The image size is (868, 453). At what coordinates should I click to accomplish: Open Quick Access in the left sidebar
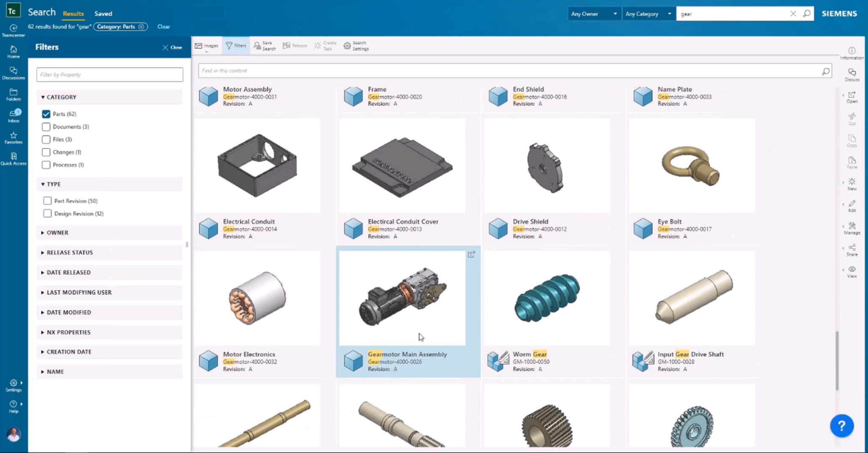coord(13,158)
